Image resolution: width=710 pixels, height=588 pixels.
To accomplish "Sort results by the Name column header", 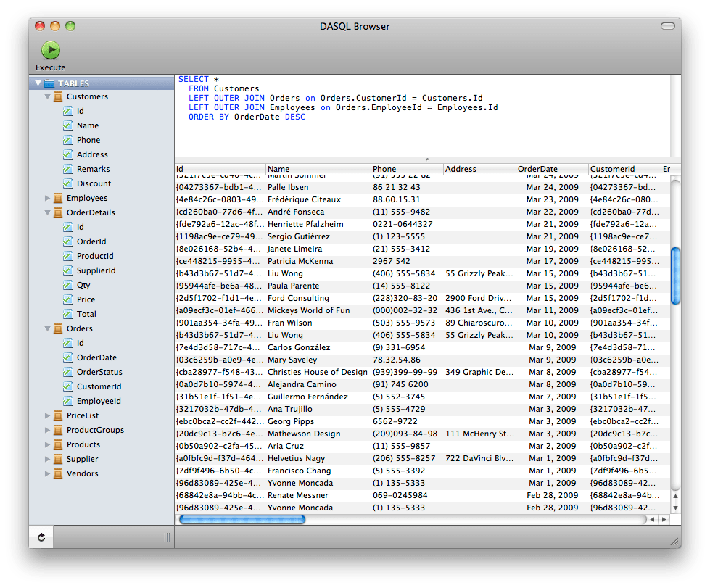I will click(x=318, y=169).
